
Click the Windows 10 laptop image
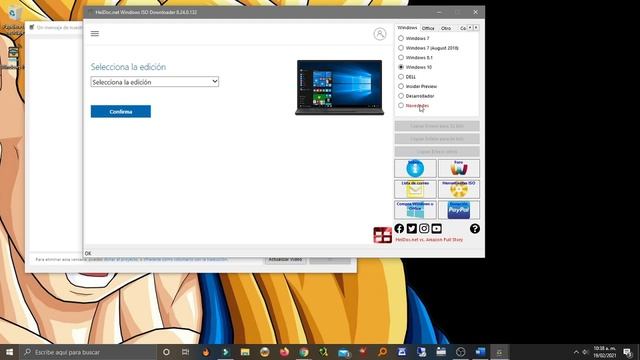[340, 87]
